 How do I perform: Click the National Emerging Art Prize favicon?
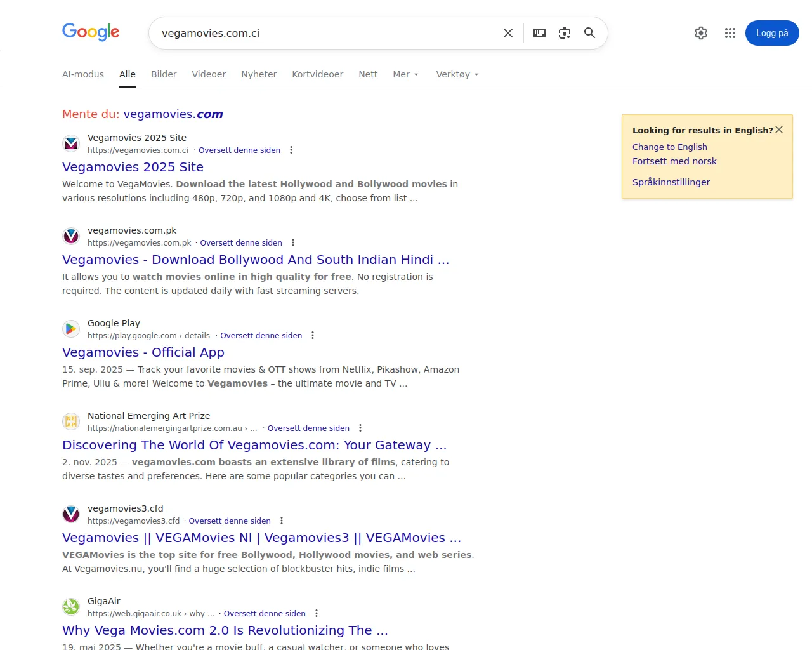point(71,421)
